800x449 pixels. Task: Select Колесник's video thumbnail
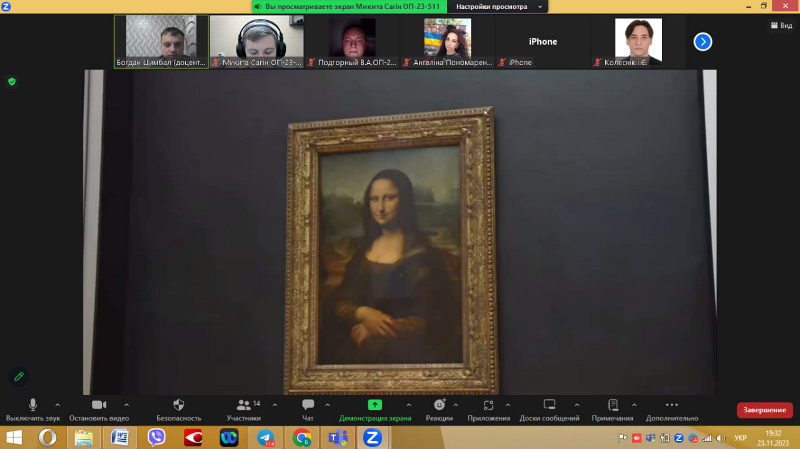coord(638,41)
